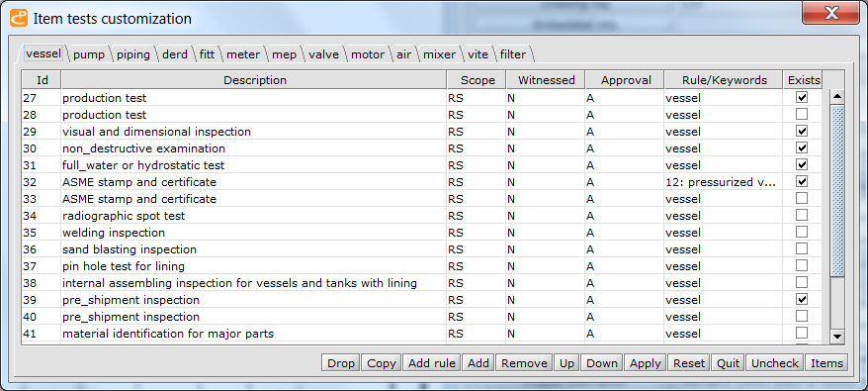Screen dimensions: 868x391
Task: Uncheck Exists for full_water or hydrostatic test
Action: (x=801, y=164)
